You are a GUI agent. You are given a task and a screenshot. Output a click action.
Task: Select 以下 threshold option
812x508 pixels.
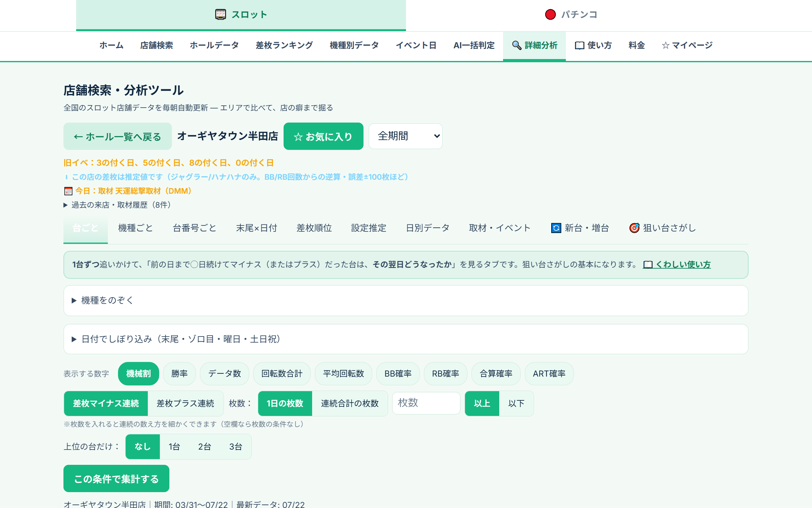[516, 404]
